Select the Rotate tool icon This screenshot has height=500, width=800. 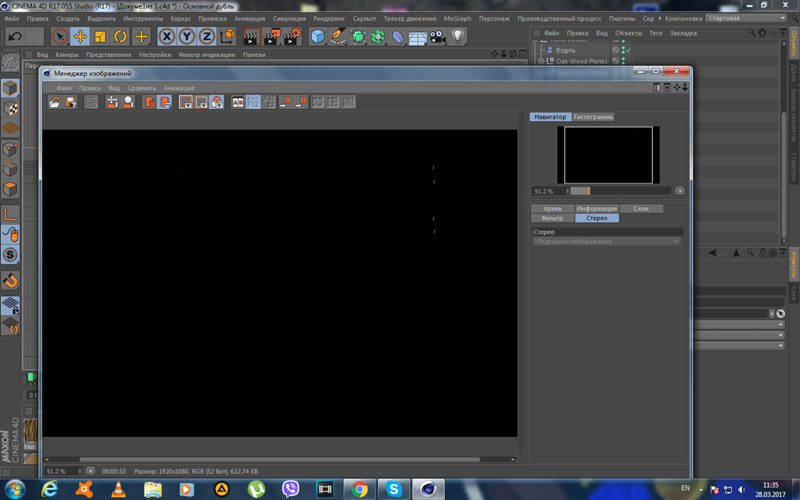pos(120,37)
